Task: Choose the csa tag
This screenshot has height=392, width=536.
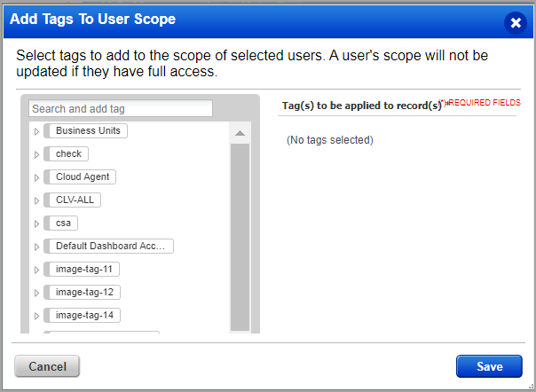Action: click(63, 223)
